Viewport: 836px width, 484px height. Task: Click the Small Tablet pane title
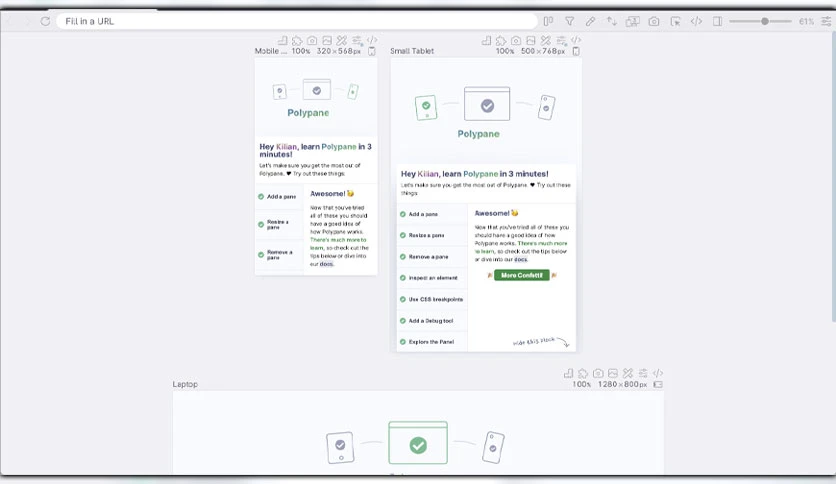pos(412,51)
